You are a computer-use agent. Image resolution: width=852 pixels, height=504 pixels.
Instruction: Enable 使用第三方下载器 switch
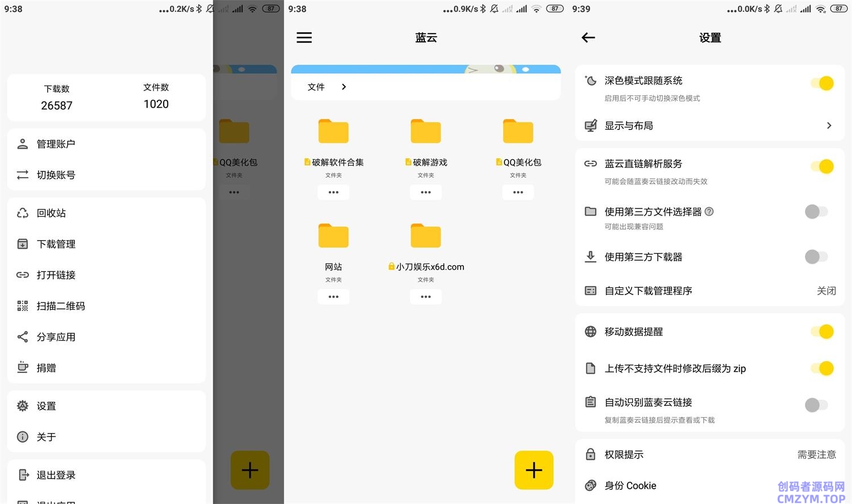coord(816,257)
